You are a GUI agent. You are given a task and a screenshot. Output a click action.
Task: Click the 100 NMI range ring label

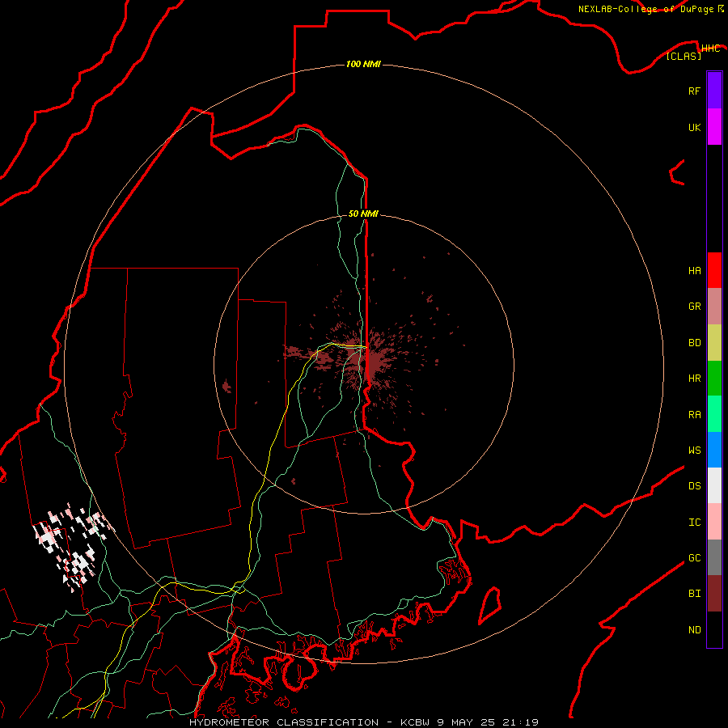coord(363,64)
